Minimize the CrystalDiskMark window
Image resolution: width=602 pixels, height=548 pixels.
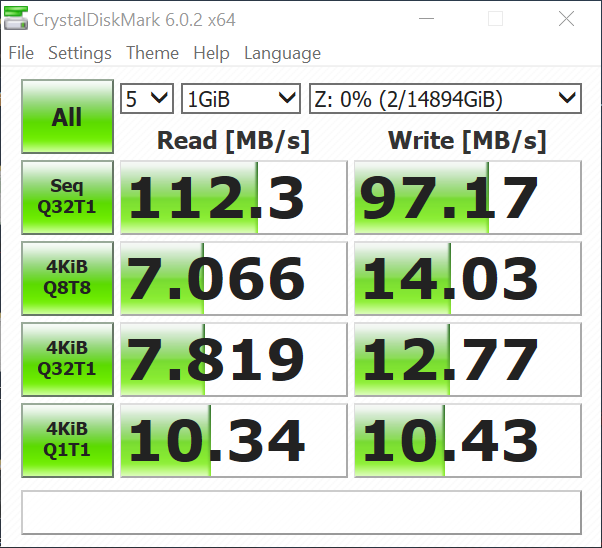click(426, 18)
